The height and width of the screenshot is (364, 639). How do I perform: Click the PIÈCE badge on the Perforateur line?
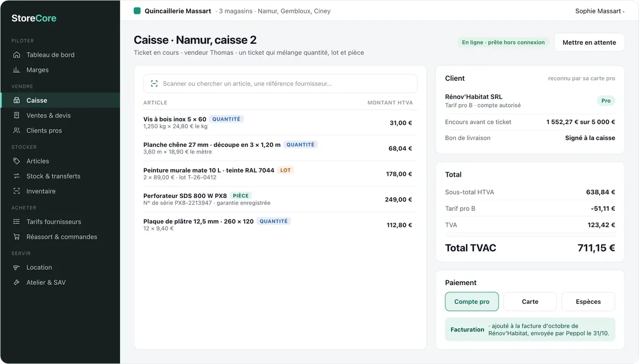click(241, 196)
